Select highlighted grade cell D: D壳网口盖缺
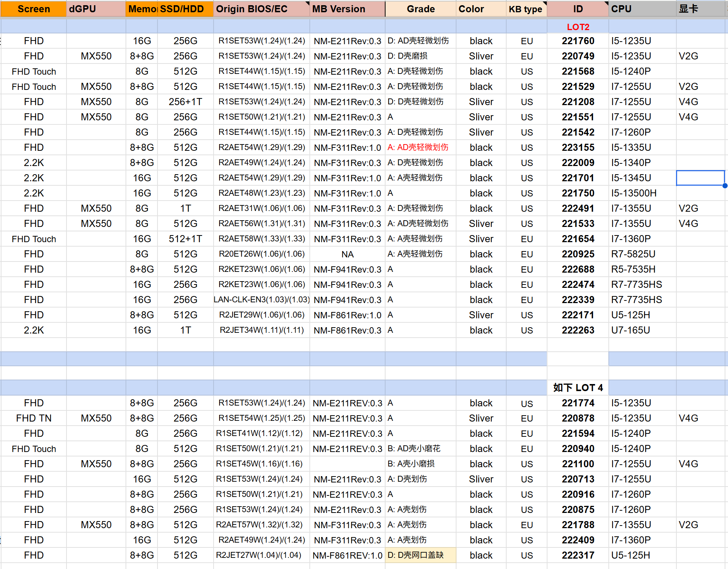 (420, 555)
